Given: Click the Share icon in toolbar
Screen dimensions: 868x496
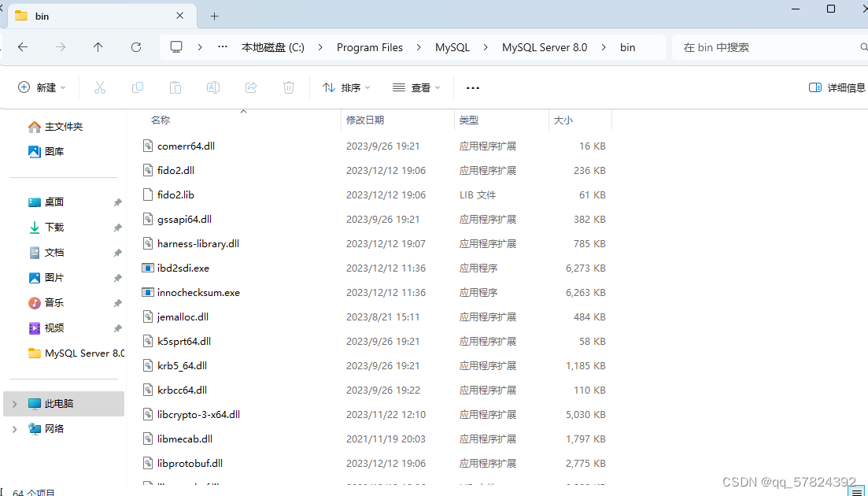Looking at the screenshot, I should 251,87.
